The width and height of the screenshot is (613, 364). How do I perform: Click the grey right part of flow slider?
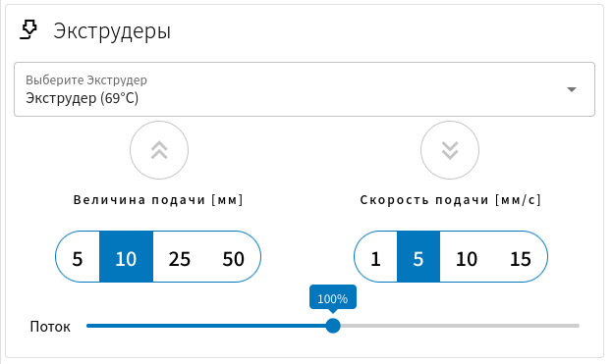click(460, 326)
